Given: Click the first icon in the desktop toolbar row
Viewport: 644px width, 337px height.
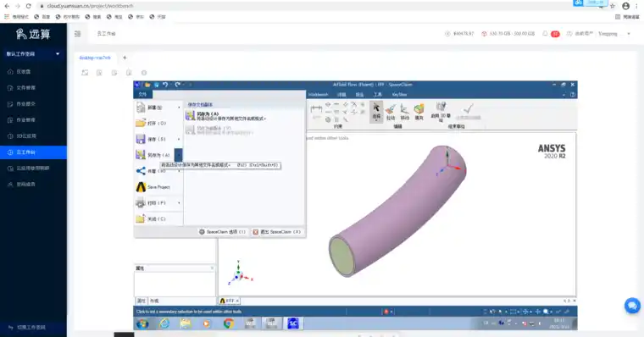Looking at the screenshot, I should point(85,73).
